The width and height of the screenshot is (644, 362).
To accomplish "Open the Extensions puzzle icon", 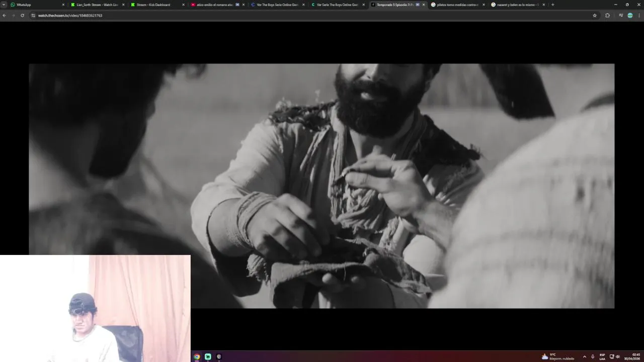I will pyautogui.click(x=607, y=16).
